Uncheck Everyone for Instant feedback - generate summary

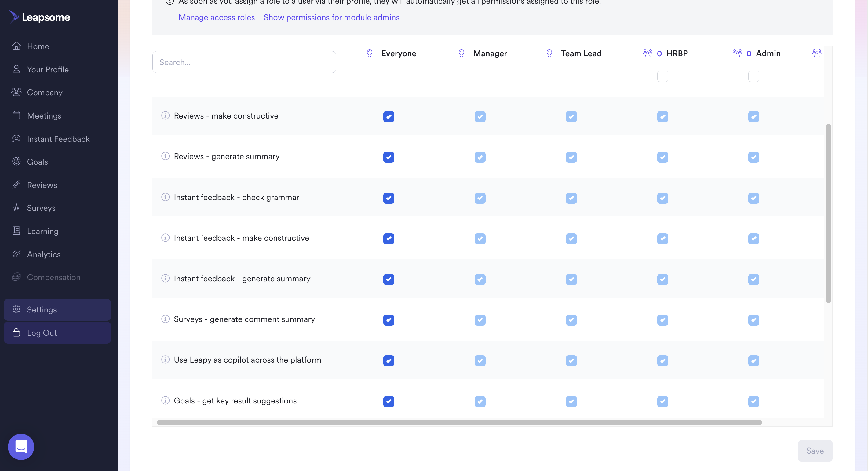388,279
